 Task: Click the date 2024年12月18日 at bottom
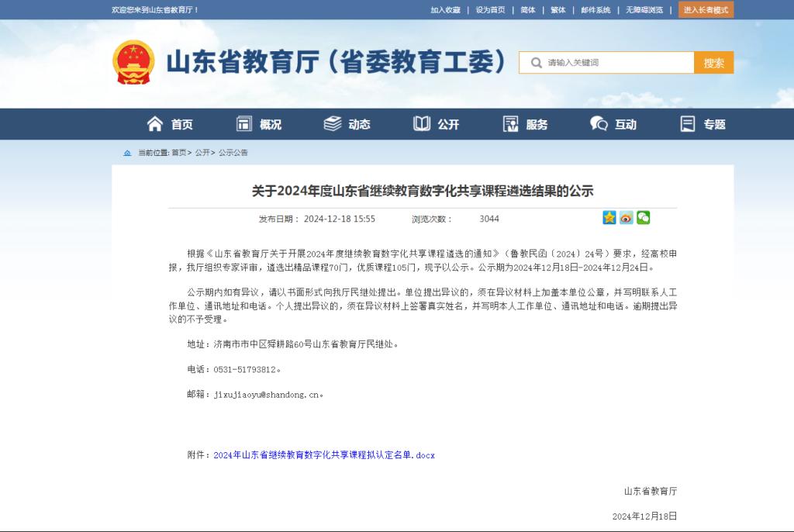pos(644,516)
